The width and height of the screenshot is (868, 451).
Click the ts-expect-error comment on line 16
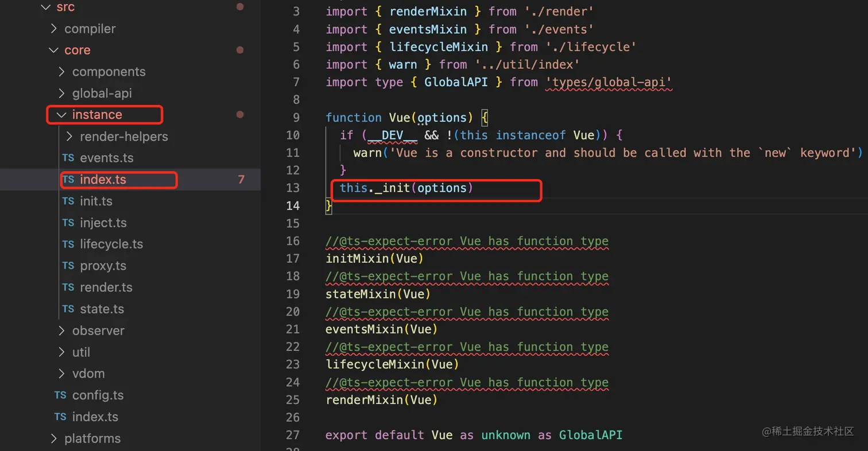(x=467, y=241)
